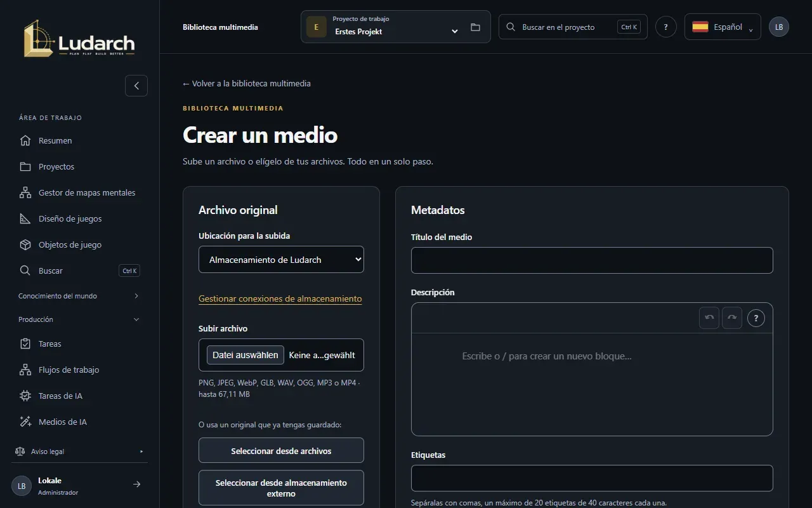
Task: Focus the Etiquetas input field
Action: (x=592, y=478)
